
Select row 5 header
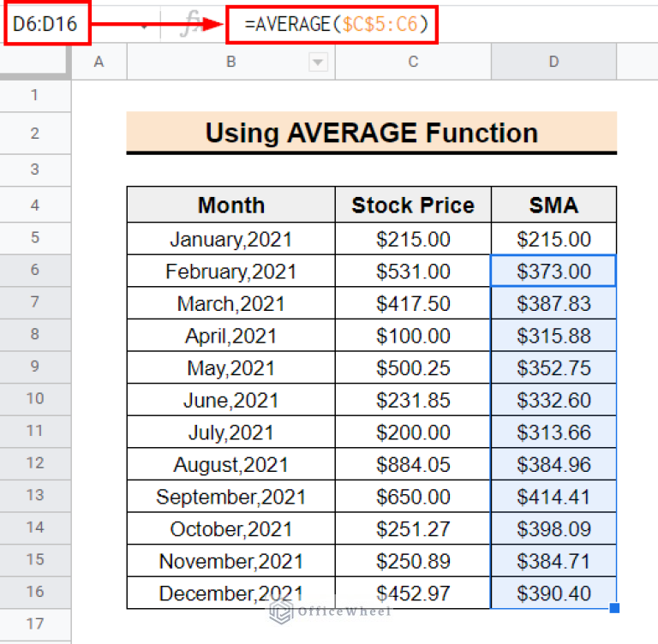35,238
